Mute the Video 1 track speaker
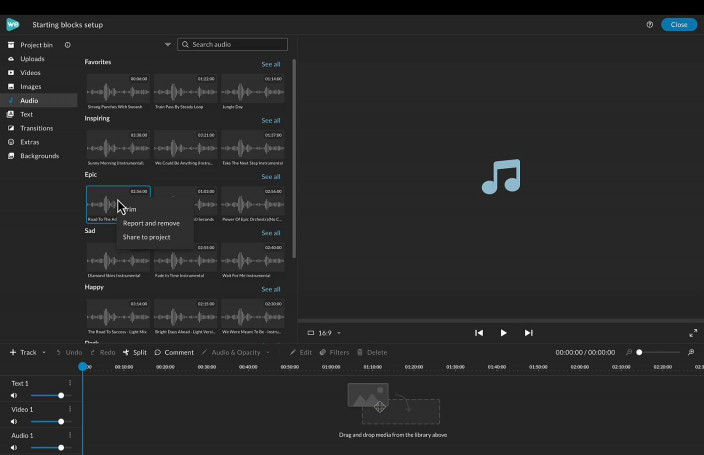 (x=15, y=421)
